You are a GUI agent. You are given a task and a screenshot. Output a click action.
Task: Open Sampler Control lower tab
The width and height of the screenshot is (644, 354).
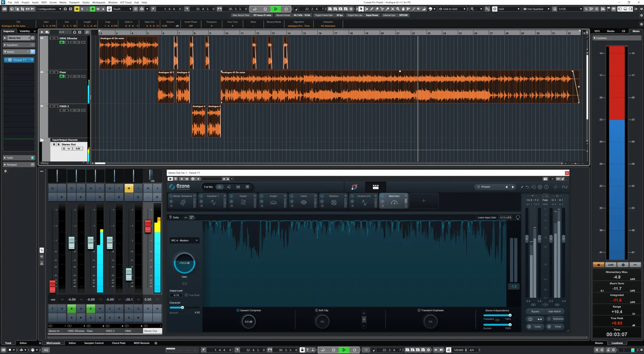tap(94, 343)
